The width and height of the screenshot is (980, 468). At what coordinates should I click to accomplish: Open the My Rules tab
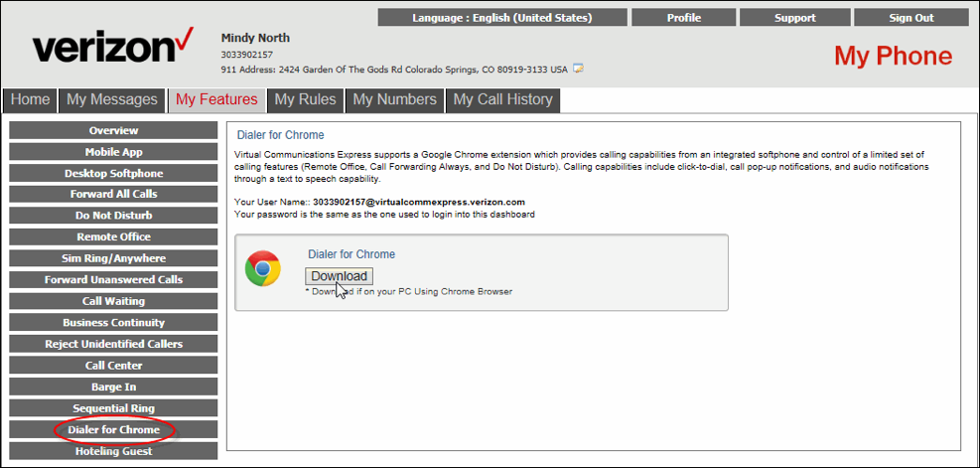click(x=305, y=100)
